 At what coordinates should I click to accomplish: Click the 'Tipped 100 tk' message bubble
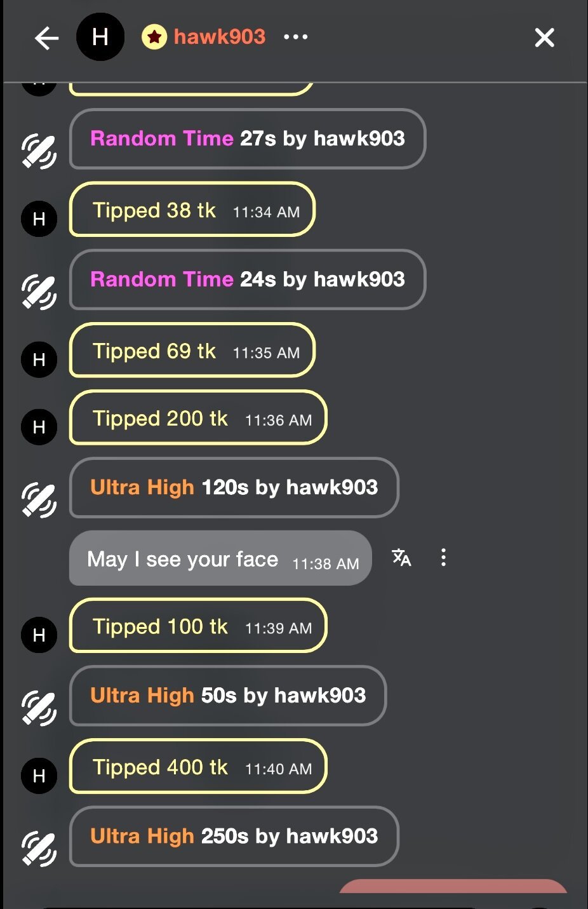pos(197,627)
